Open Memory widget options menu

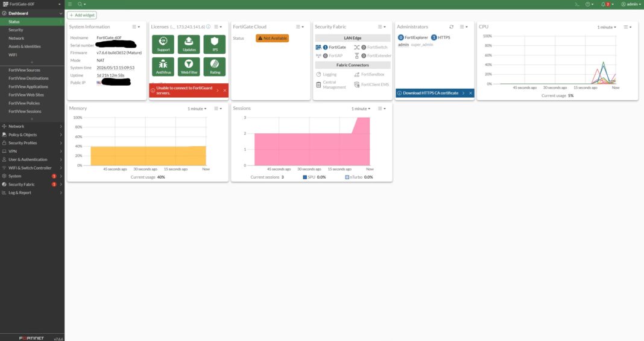coord(218,109)
